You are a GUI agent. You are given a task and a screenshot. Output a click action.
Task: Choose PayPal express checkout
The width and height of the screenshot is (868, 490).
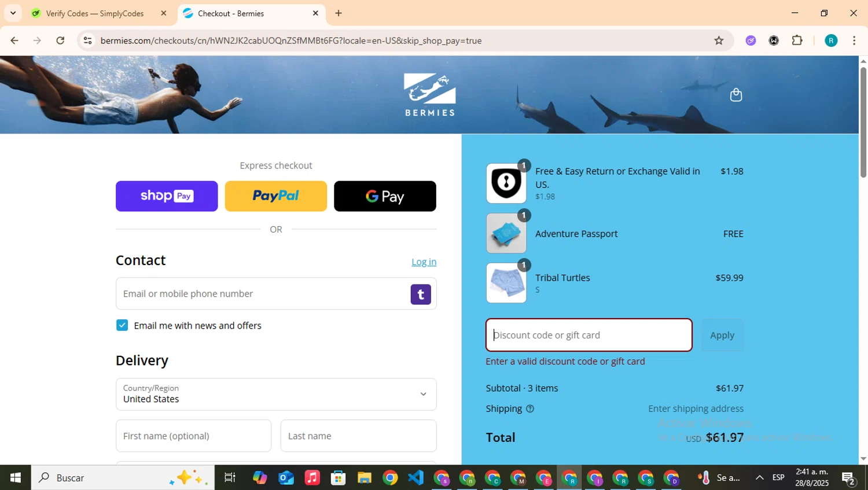(276, 196)
